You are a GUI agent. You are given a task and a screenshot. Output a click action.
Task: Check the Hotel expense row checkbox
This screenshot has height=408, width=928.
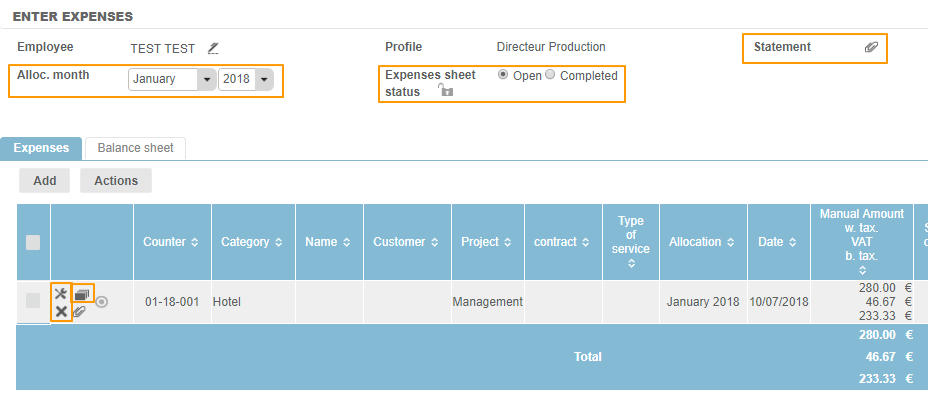pos(33,301)
